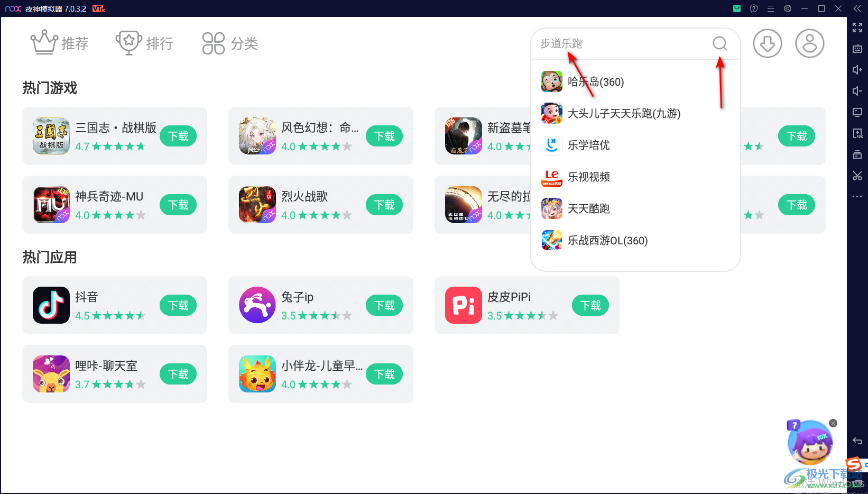Open keyboard mapping in Nox sidebar
The width and height of the screenshot is (868, 494).
[857, 49]
